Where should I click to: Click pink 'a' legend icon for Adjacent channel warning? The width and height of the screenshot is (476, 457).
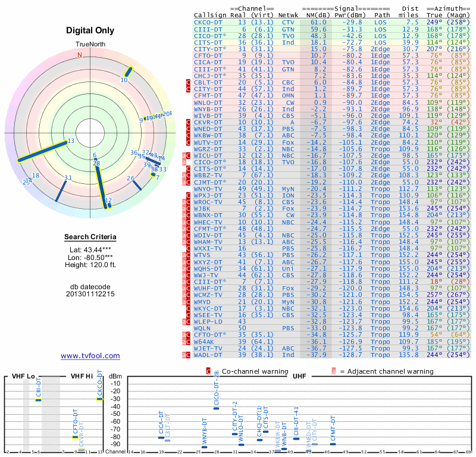tap(334, 371)
